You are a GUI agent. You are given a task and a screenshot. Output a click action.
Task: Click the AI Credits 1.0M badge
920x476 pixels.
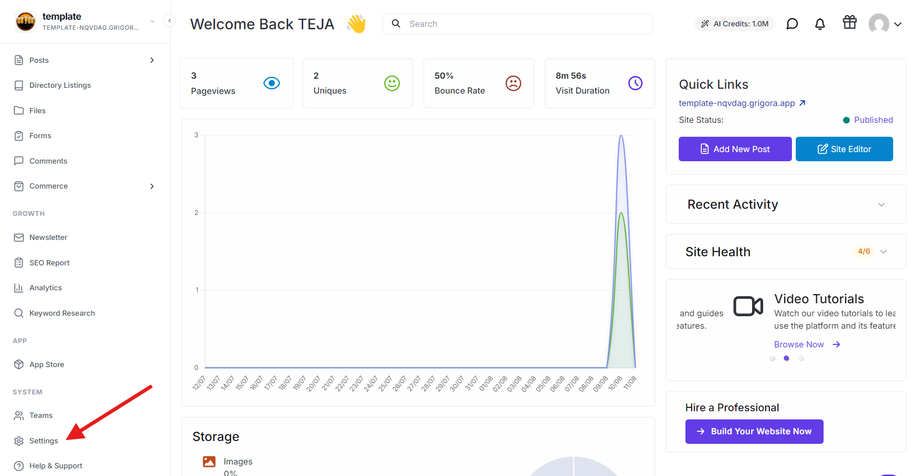735,24
